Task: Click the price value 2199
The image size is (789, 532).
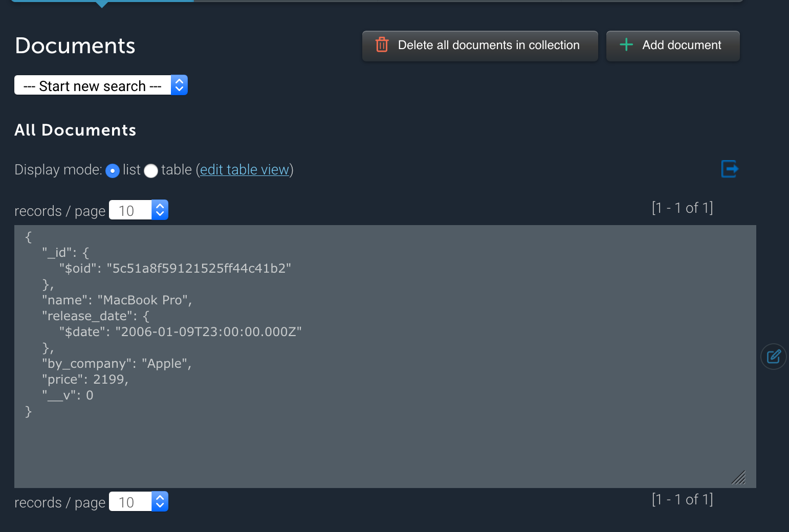Action: coord(108,380)
